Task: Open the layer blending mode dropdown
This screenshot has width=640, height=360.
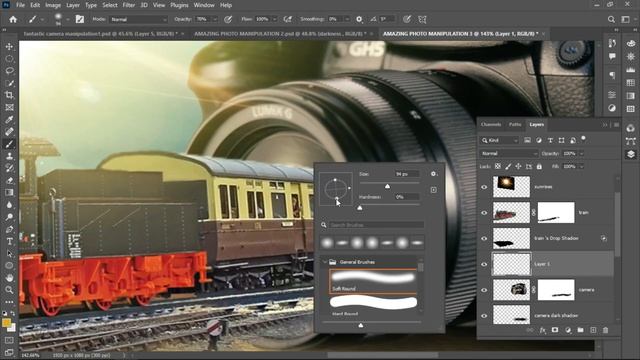Action: click(x=509, y=153)
